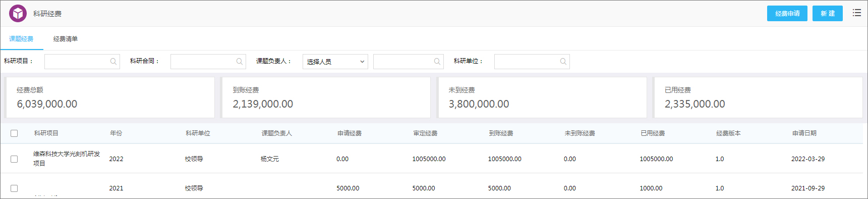Screen dimensions: 868x199
Task: Click the 课题负责人 column header
Action: tap(276, 133)
